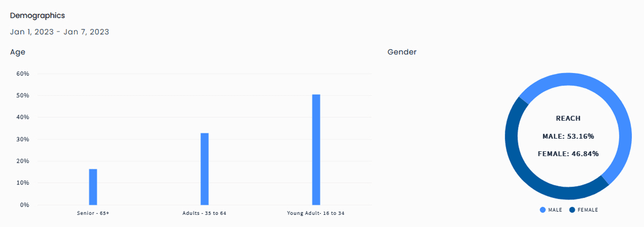
Task: Click the FEMALE legend color dot
Action: pos(572,210)
